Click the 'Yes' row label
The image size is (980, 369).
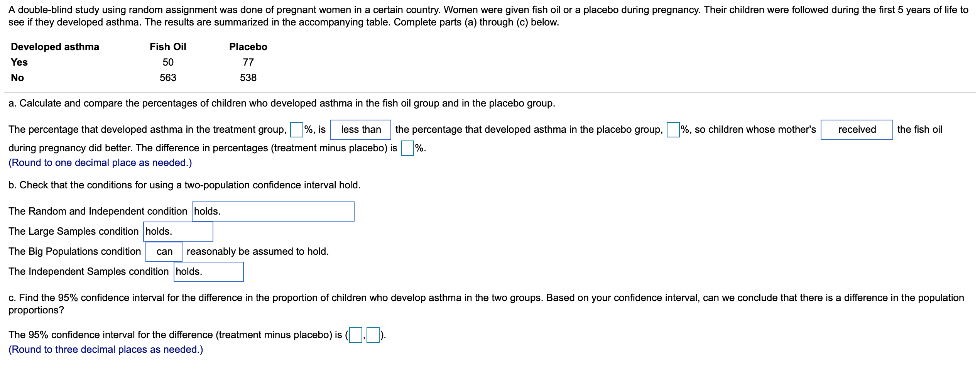(19, 62)
